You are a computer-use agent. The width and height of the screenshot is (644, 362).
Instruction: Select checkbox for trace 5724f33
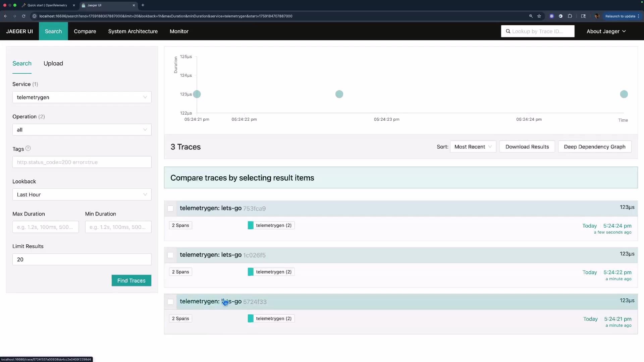170,302
